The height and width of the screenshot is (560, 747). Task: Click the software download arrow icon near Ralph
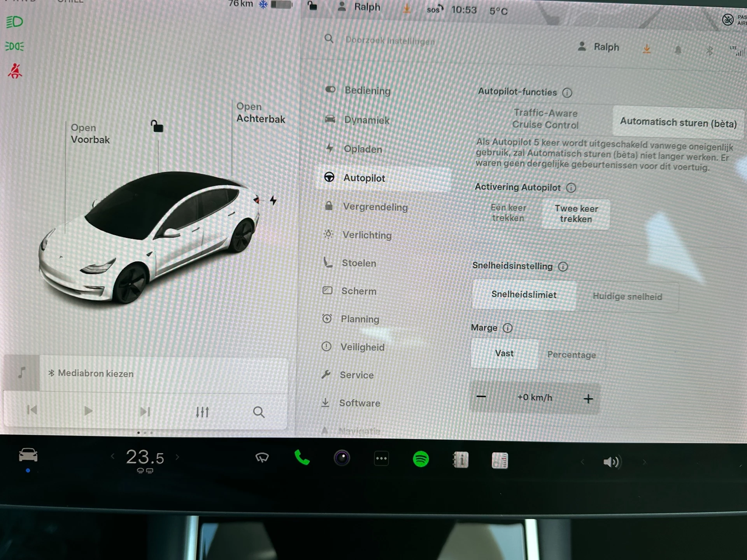[647, 49]
